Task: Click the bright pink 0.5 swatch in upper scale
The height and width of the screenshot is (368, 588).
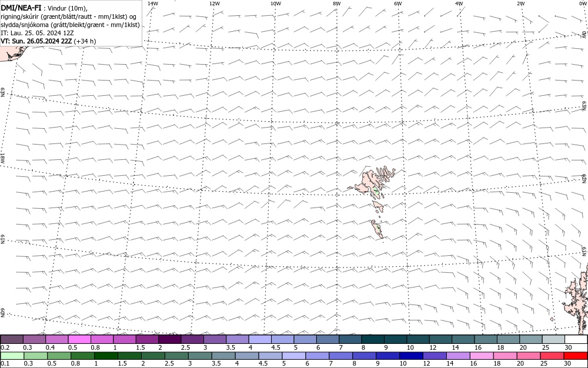Action: point(79,339)
